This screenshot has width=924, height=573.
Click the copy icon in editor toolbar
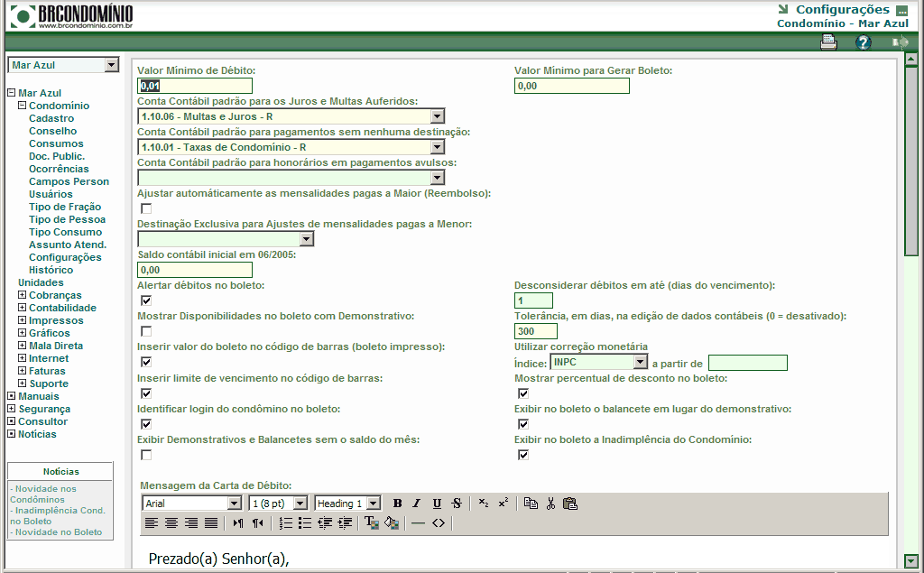click(x=531, y=504)
